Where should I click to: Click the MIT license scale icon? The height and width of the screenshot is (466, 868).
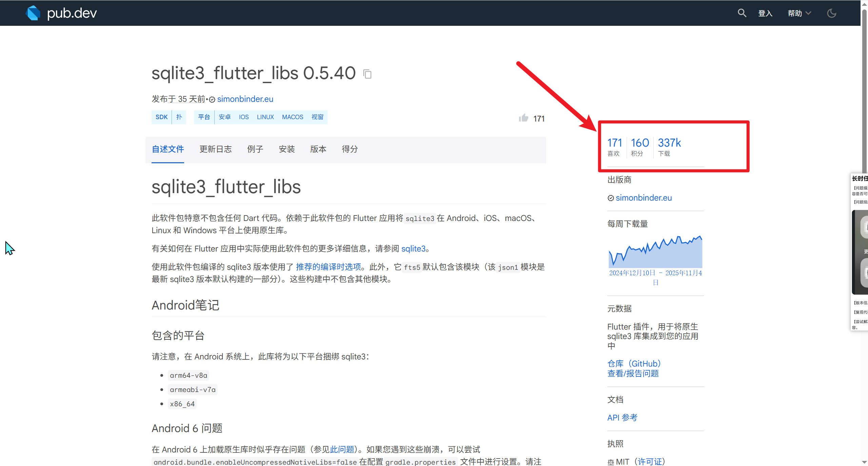coord(611,462)
